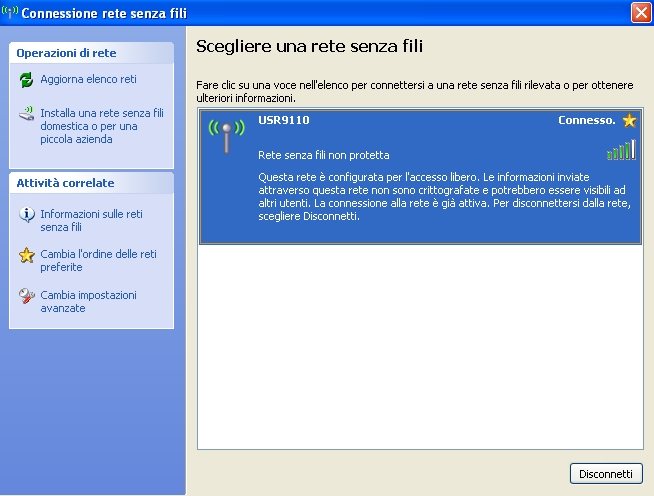Image resolution: width=654 pixels, height=496 pixels.
Task: Click the green signal strength bars
Action: (621, 150)
